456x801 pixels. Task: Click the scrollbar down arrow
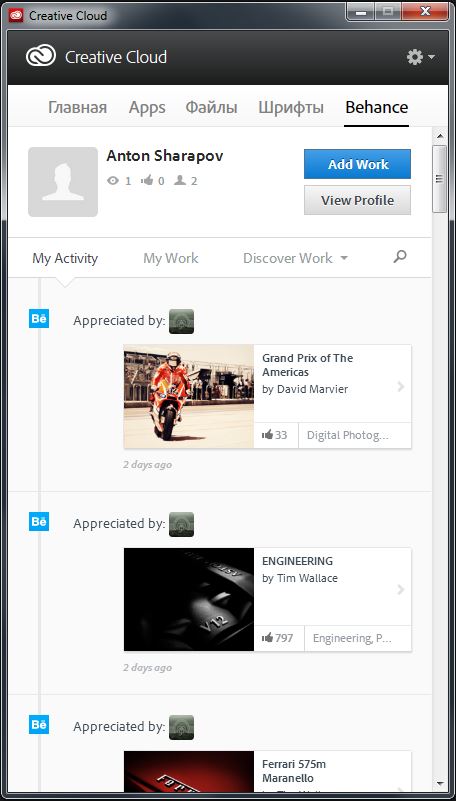coord(439,783)
